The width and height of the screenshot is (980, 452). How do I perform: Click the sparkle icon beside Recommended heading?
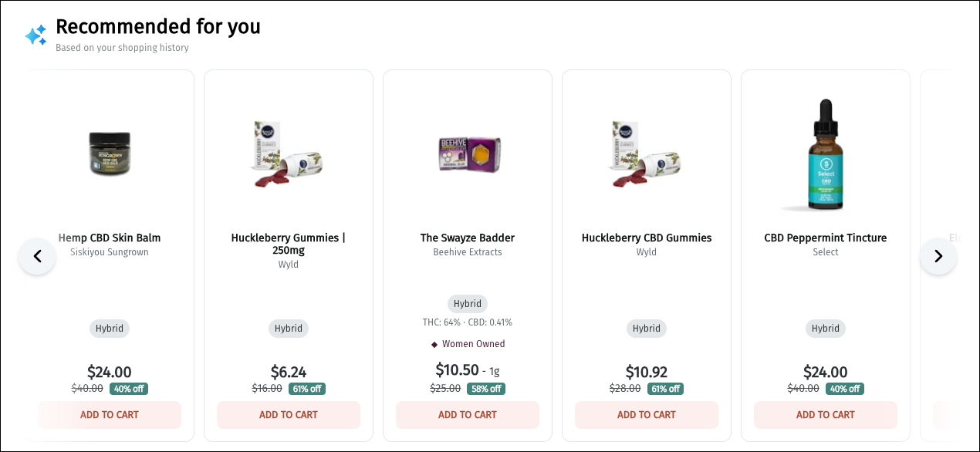35,35
